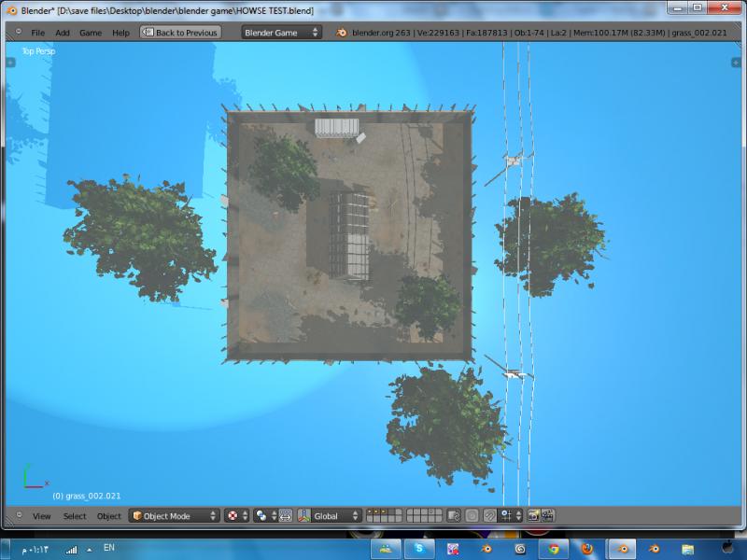This screenshot has height=560, width=747.
Task: Show hidden tray icons arrow
Action: 89,550
